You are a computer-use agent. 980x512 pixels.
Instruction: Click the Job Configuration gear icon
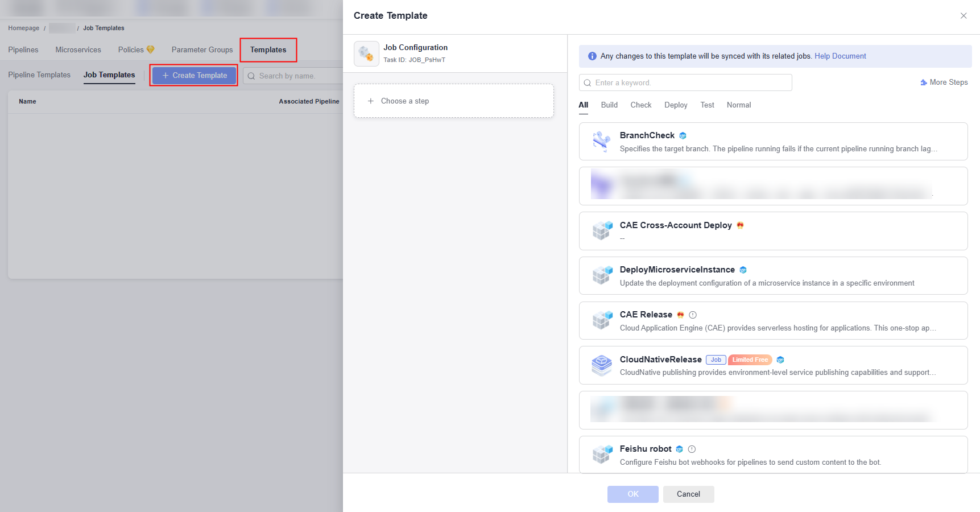(x=366, y=54)
